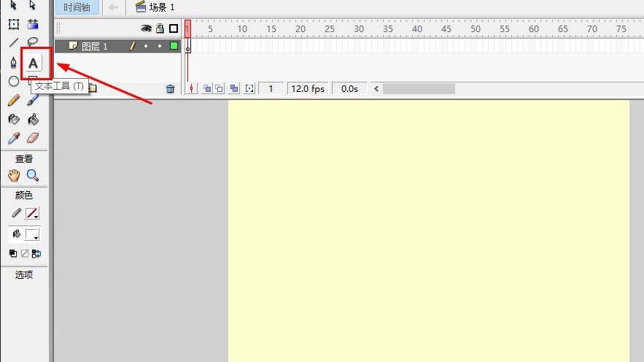Click the red playhead at frame 1
This screenshot has height=362, width=644.
click(187, 28)
